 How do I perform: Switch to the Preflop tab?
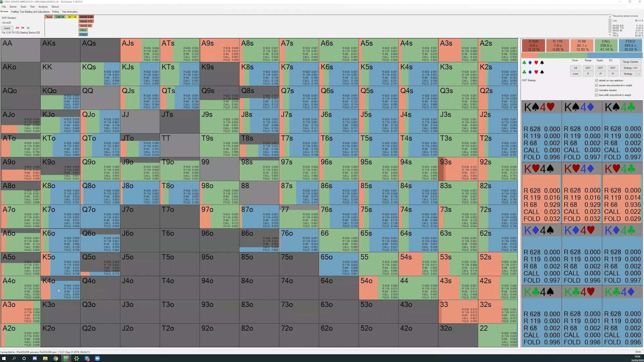(56, 12)
